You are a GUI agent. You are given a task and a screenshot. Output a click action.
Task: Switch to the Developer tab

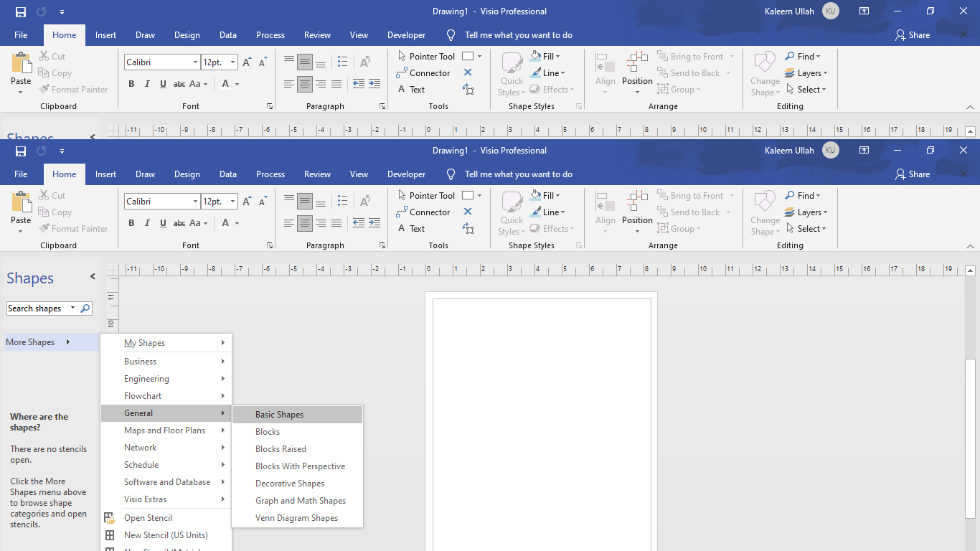click(x=406, y=174)
